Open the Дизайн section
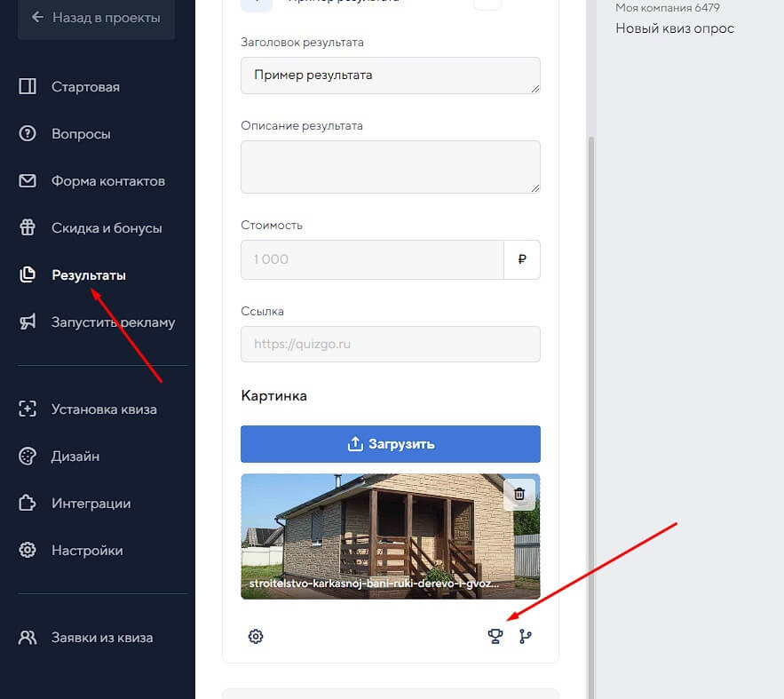This screenshot has height=699, width=784. coord(75,457)
